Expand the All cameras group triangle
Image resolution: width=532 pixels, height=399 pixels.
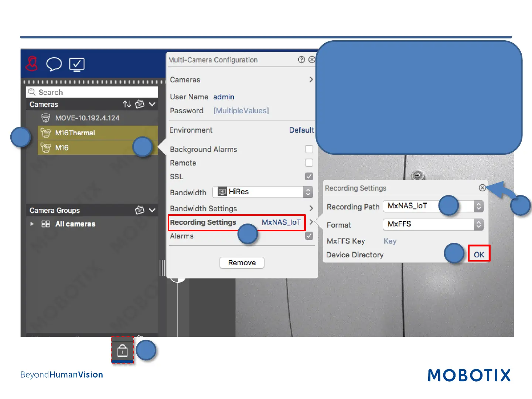point(32,224)
